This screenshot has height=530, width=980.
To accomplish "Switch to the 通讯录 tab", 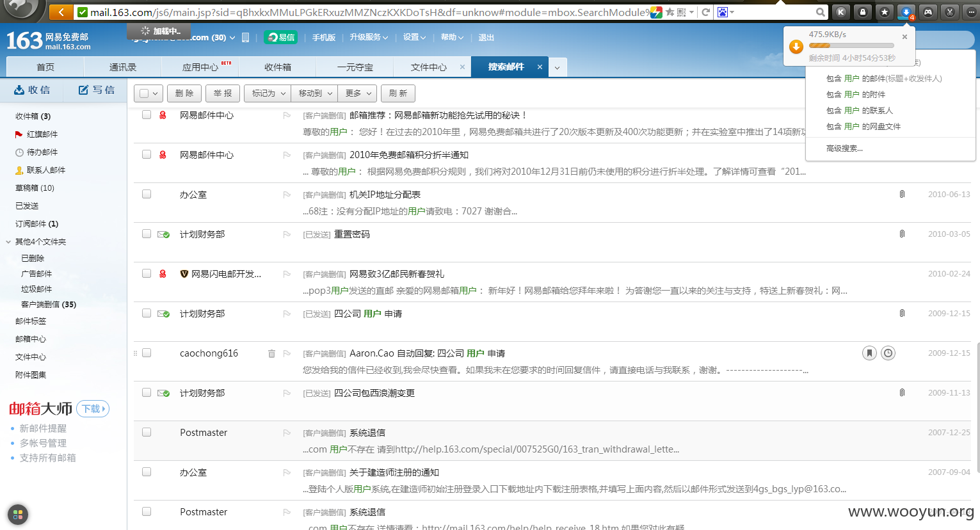I will pos(123,67).
